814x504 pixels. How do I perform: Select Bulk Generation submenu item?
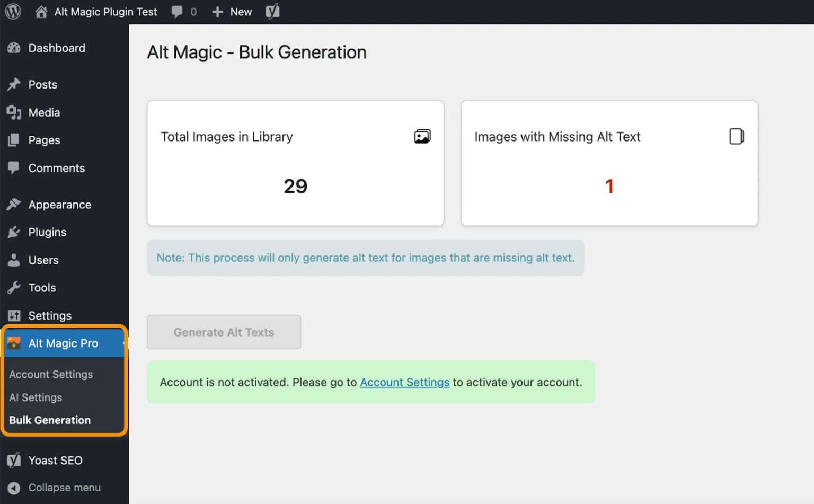50,420
